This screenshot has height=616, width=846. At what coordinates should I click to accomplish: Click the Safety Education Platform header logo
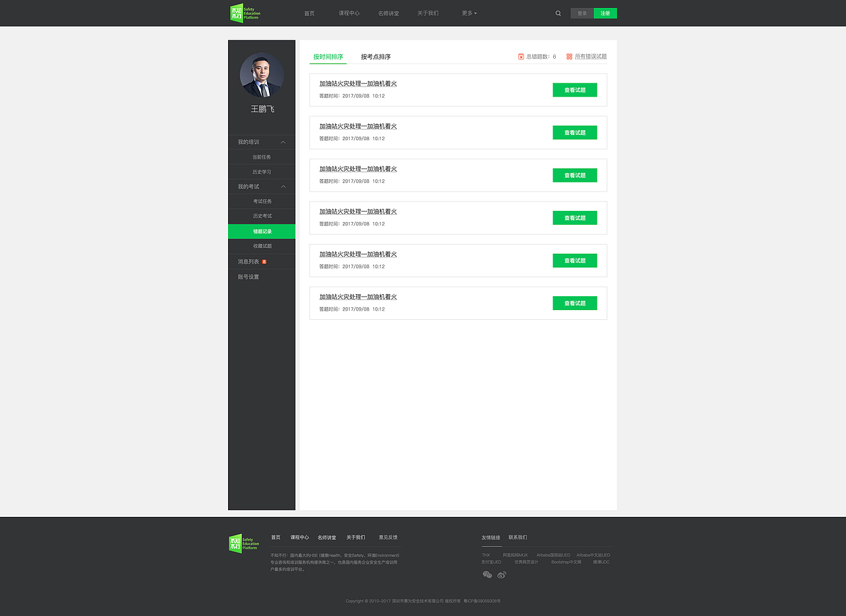[245, 13]
